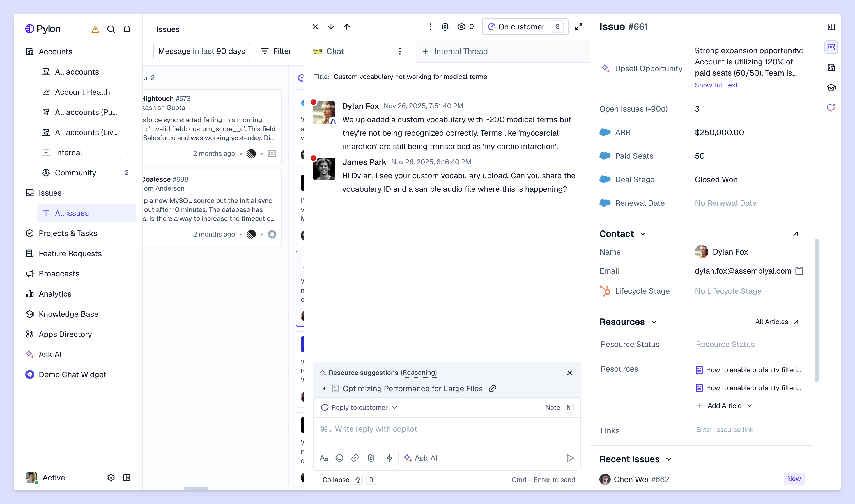
Task: Toggle the watchers eye icon
Action: 461,27
